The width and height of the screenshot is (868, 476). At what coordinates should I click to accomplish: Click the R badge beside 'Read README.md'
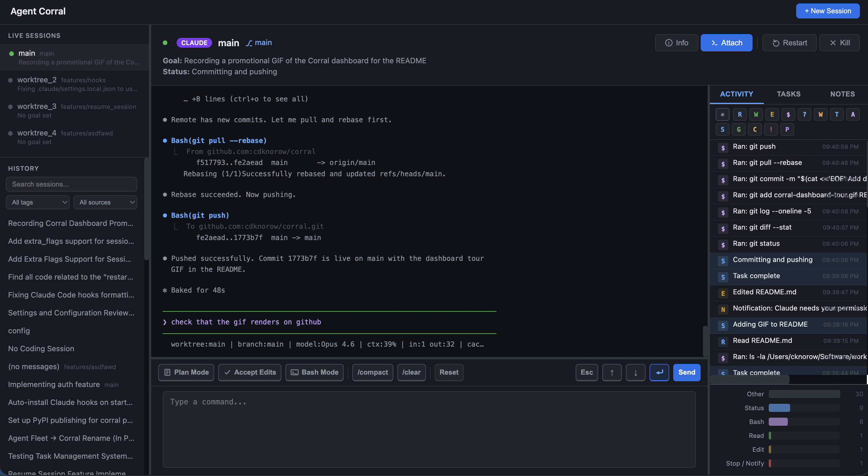click(723, 341)
